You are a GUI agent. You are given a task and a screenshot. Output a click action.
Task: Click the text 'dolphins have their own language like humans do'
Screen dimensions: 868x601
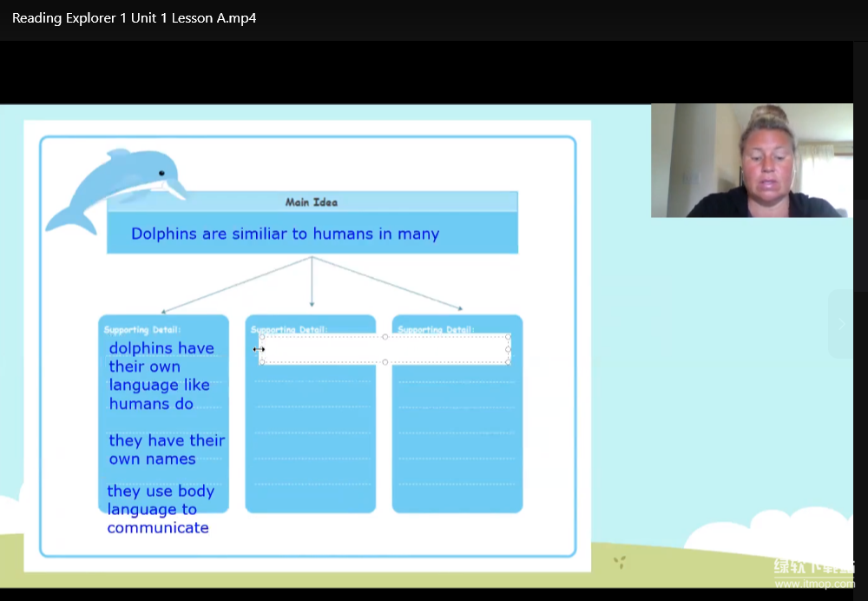161,375
